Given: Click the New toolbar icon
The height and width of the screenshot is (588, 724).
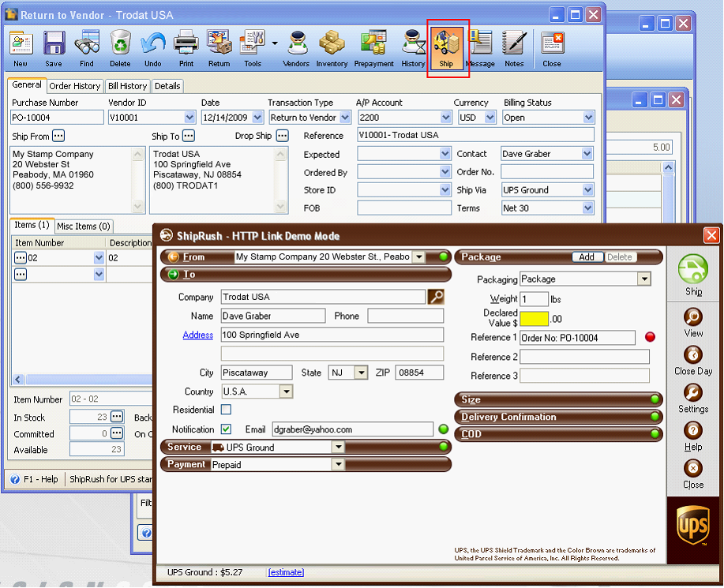Looking at the screenshot, I should [x=21, y=48].
